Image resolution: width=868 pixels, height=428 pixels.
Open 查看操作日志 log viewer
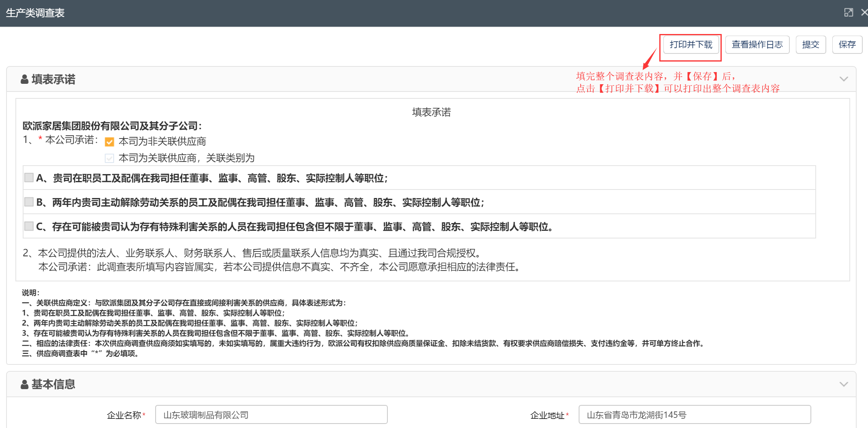coord(757,45)
